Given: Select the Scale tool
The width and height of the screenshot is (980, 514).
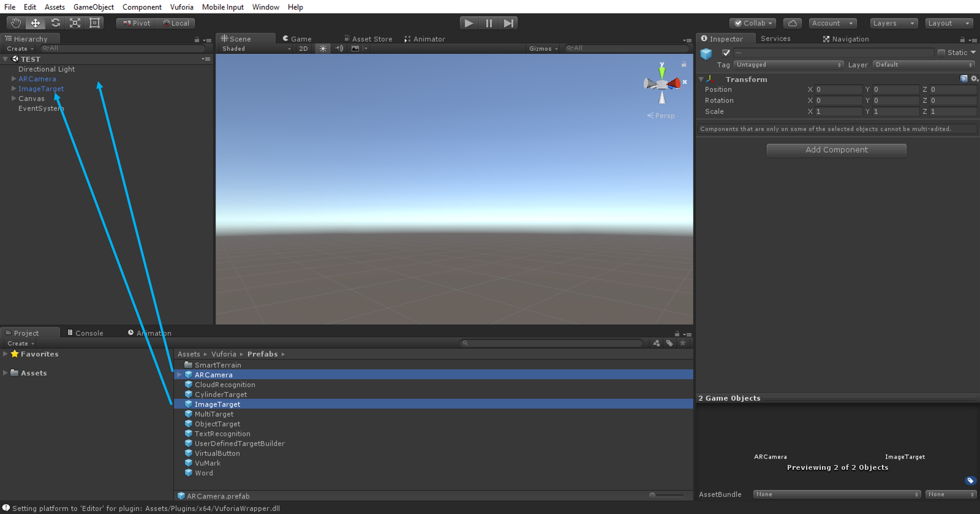Looking at the screenshot, I should pos(75,23).
